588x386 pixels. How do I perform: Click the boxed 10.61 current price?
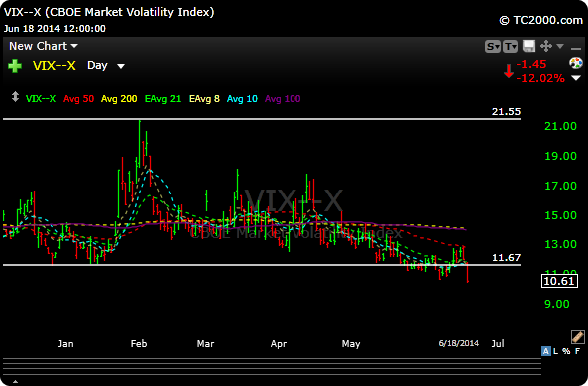559,281
